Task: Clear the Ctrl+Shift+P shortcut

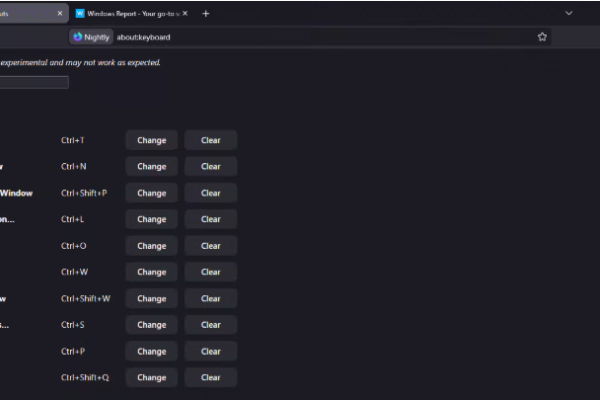Action: click(x=210, y=193)
